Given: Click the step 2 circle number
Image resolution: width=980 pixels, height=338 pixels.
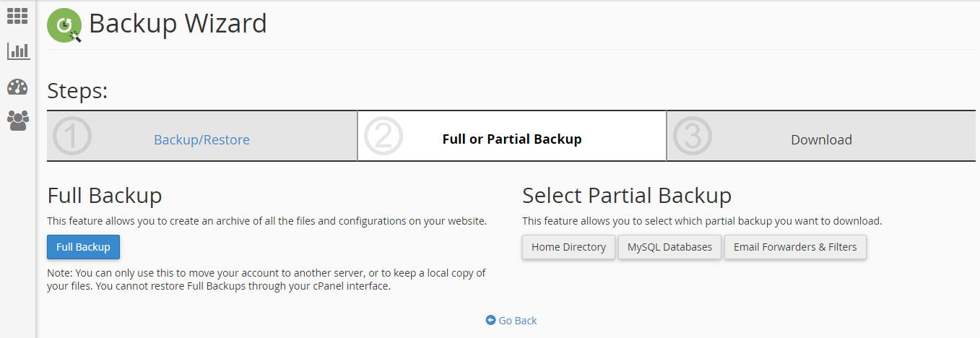Looking at the screenshot, I should [x=383, y=136].
